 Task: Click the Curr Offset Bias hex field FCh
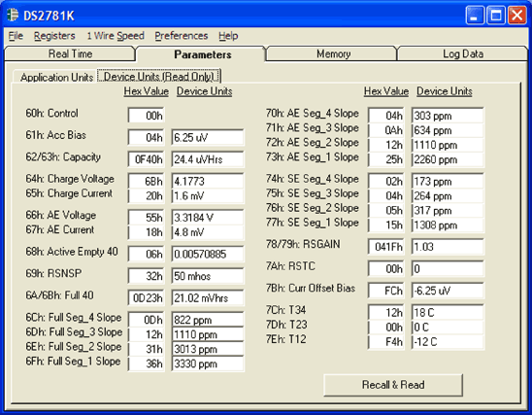point(386,291)
